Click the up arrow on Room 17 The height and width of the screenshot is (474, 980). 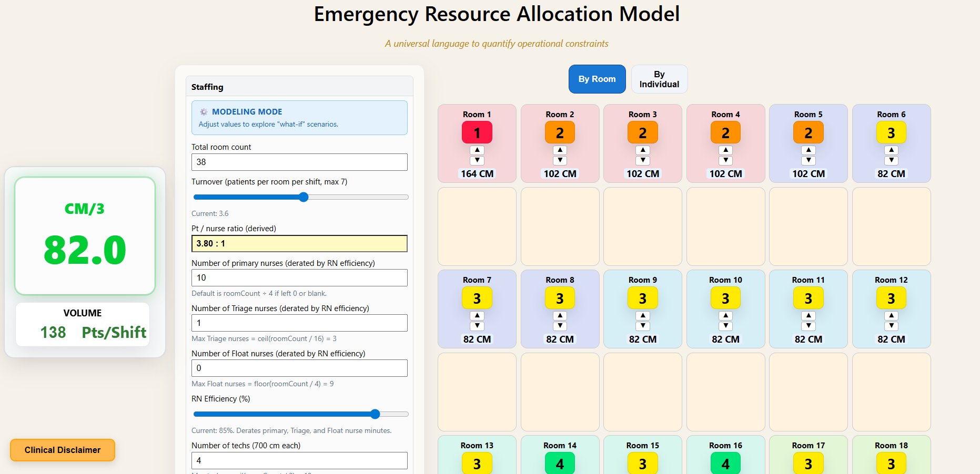(809, 472)
